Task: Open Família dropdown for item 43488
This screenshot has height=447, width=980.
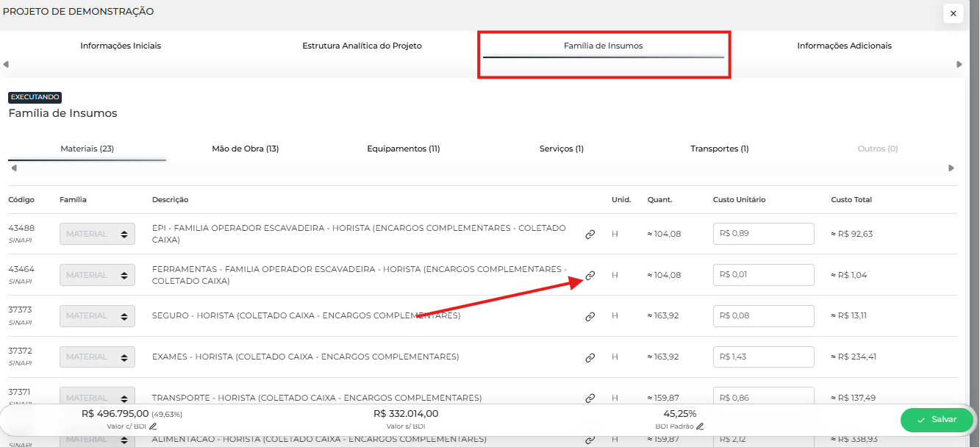Action: coord(97,234)
